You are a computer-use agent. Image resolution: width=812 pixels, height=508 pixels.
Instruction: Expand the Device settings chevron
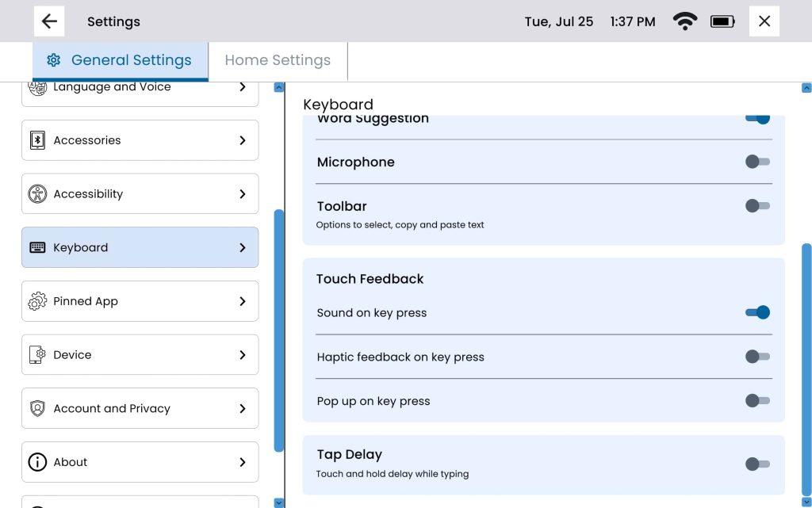coord(243,355)
